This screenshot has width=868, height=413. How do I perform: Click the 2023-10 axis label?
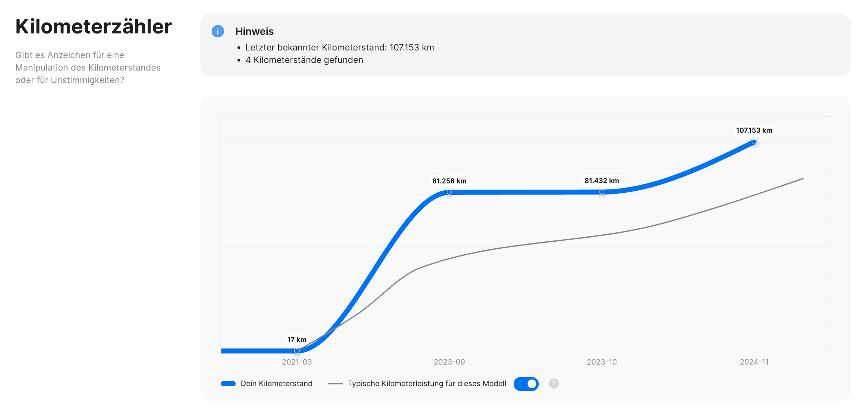tap(602, 362)
